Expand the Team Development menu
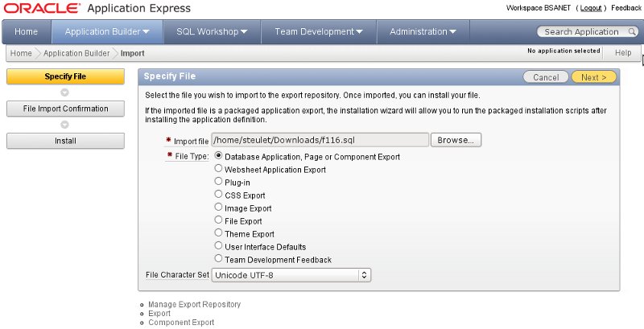Image resolution: width=644 pixels, height=329 pixels. coord(318,32)
